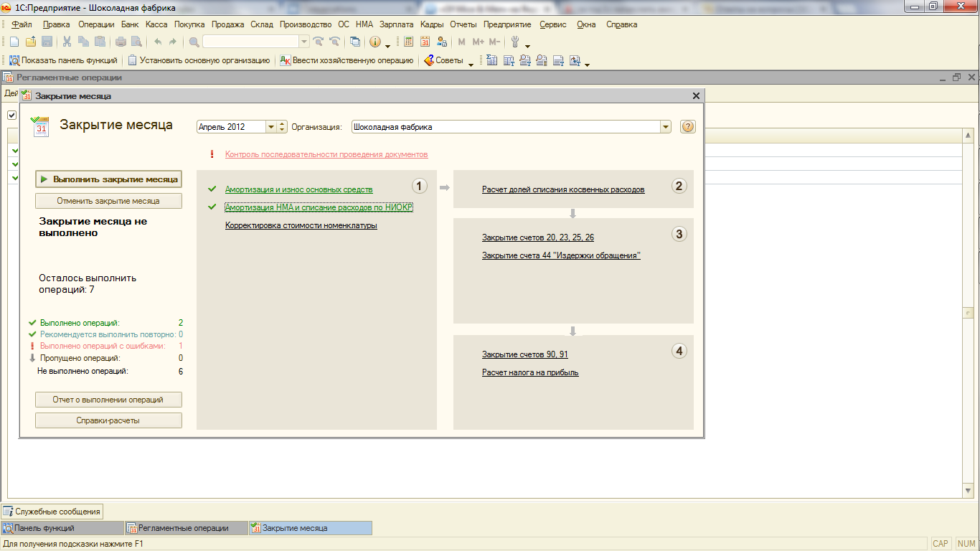
Task: Click the Print printer icon
Action: [121, 42]
